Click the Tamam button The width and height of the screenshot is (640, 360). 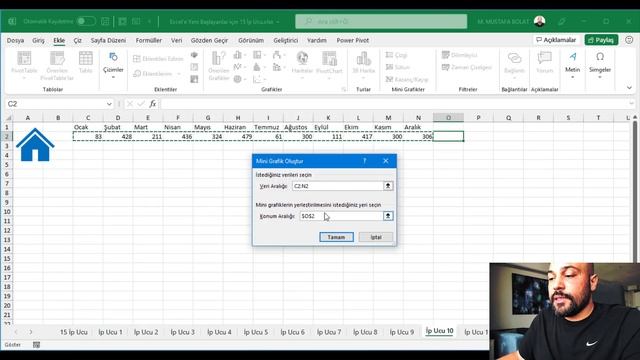[x=336, y=237]
